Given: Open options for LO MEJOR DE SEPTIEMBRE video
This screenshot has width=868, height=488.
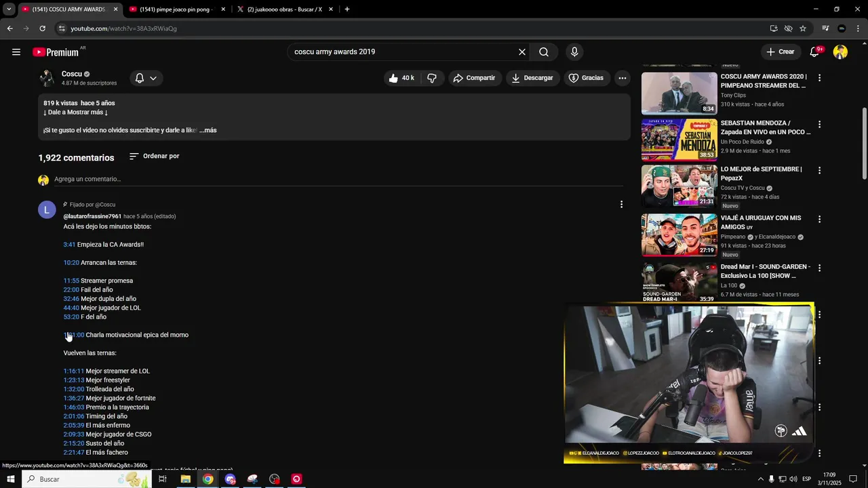Looking at the screenshot, I should (819, 171).
